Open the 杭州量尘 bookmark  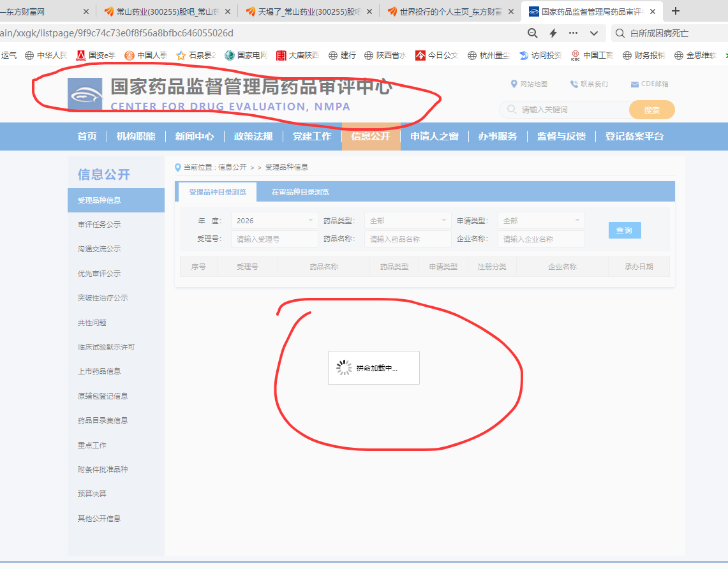[489, 55]
